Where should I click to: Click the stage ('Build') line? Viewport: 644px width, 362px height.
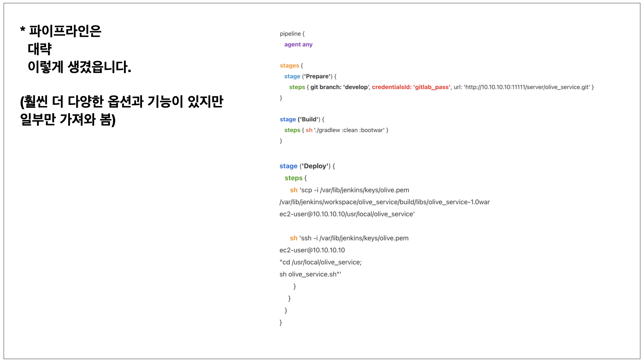302,119
